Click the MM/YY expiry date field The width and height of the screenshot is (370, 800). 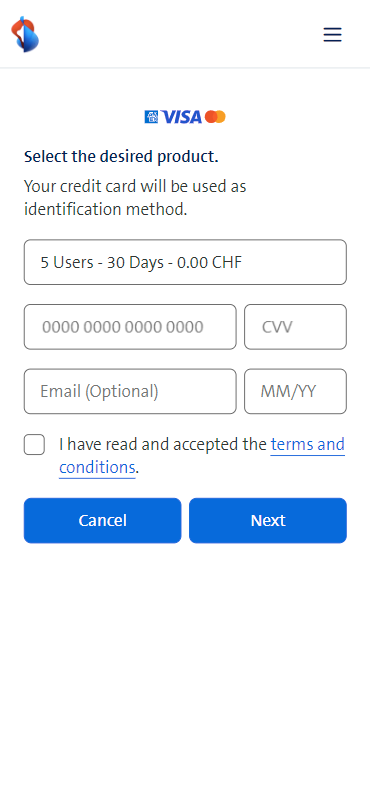(x=295, y=391)
